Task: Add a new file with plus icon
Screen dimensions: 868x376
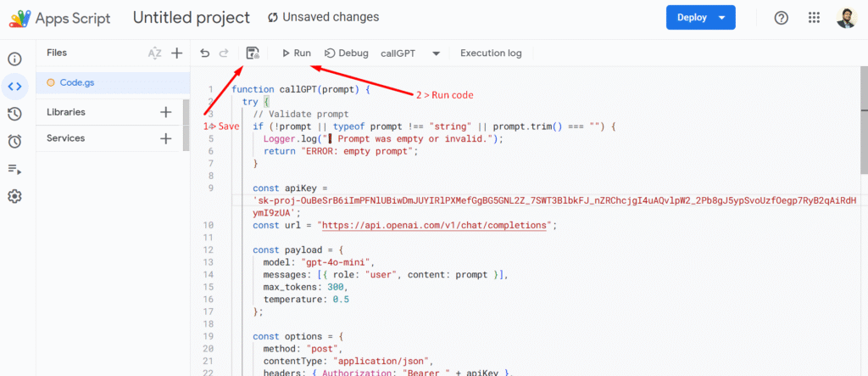Action: [x=176, y=53]
